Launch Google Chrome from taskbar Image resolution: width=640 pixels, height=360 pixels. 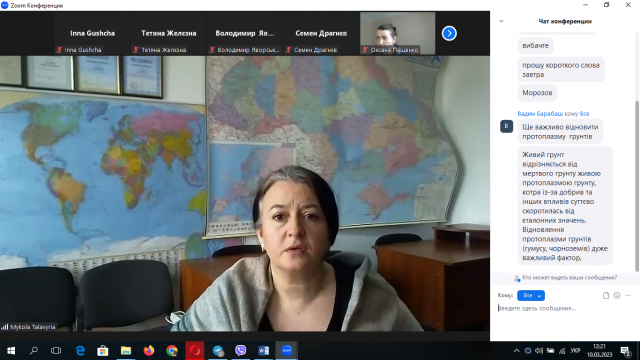pos(172,351)
